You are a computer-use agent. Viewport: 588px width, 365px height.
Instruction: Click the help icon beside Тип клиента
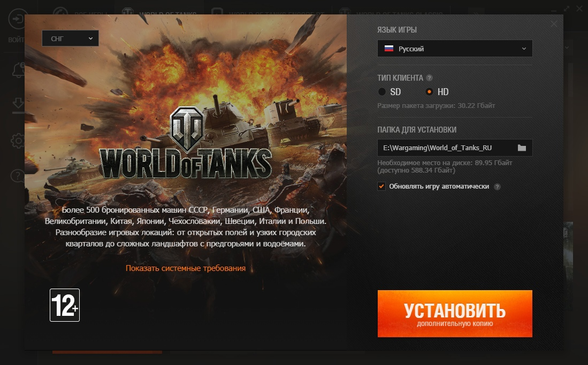[430, 78]
